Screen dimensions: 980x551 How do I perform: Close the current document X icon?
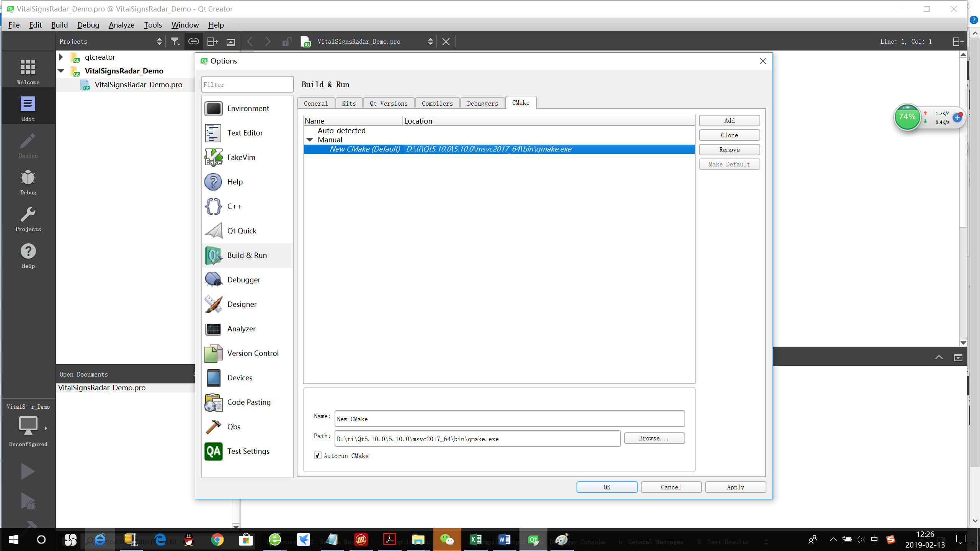point(446,41)
